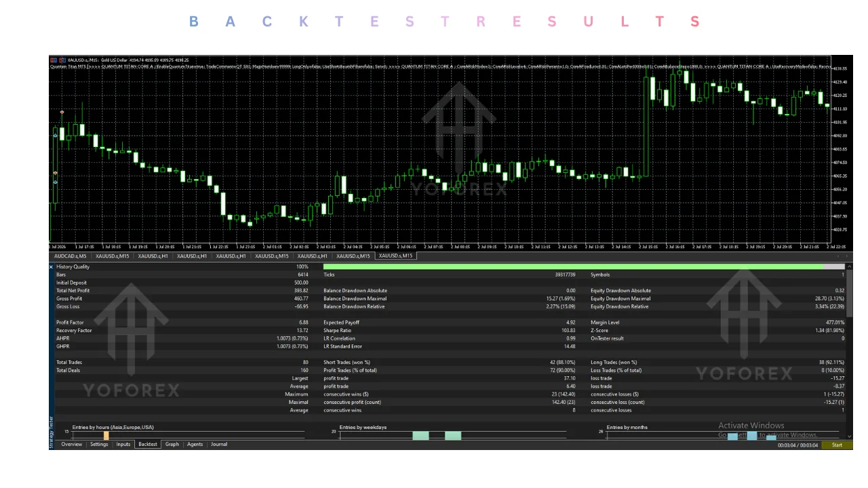The width and height of the screenshot is (868, 488).
Task: Select the active last XAUUSD.s,M15 chart tab
Action: 395,256
